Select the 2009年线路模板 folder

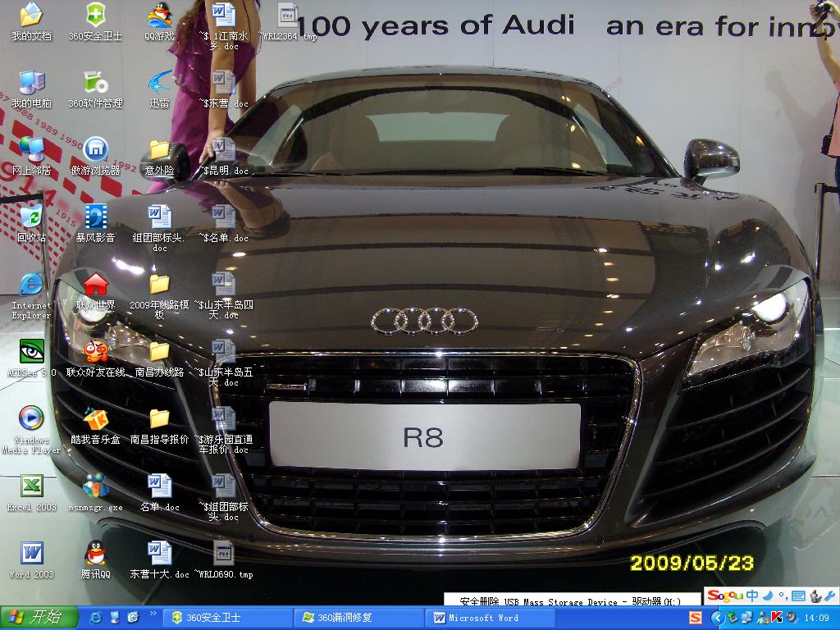[160, 295]
